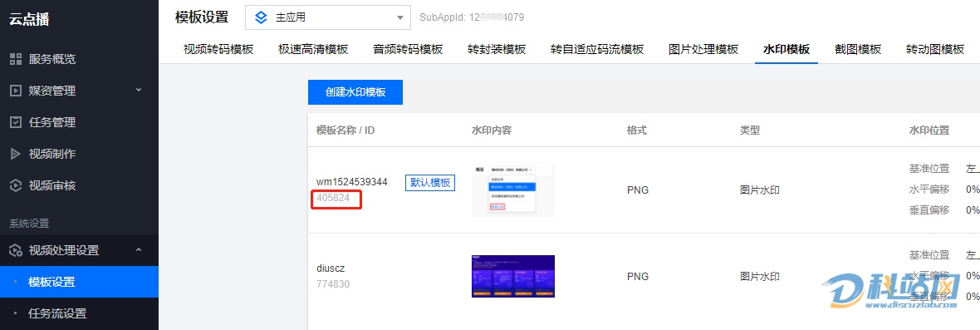The image size is (980, 330).
Task: Click the 视频制作 triangle icon
Action: pos(17,154)
